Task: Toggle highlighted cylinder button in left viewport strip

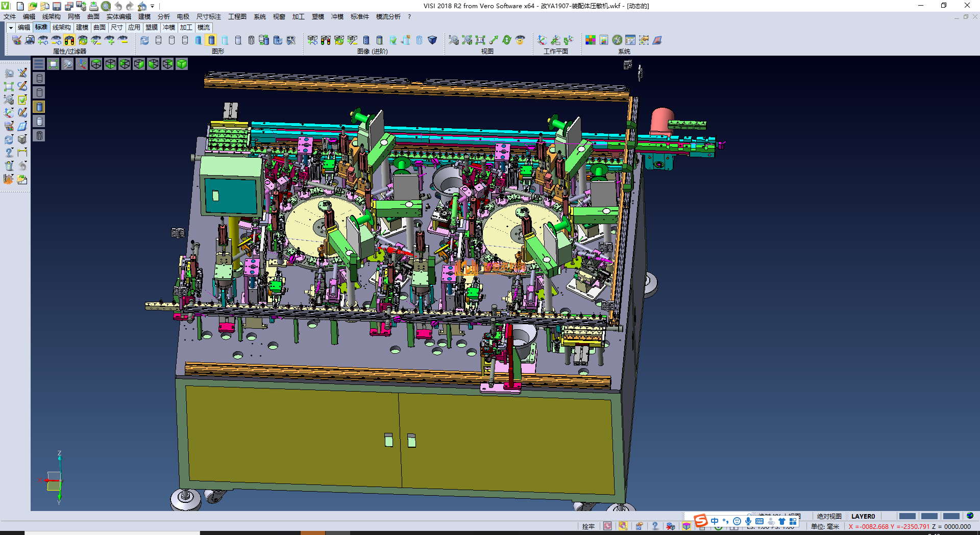Action: (39, 107)
